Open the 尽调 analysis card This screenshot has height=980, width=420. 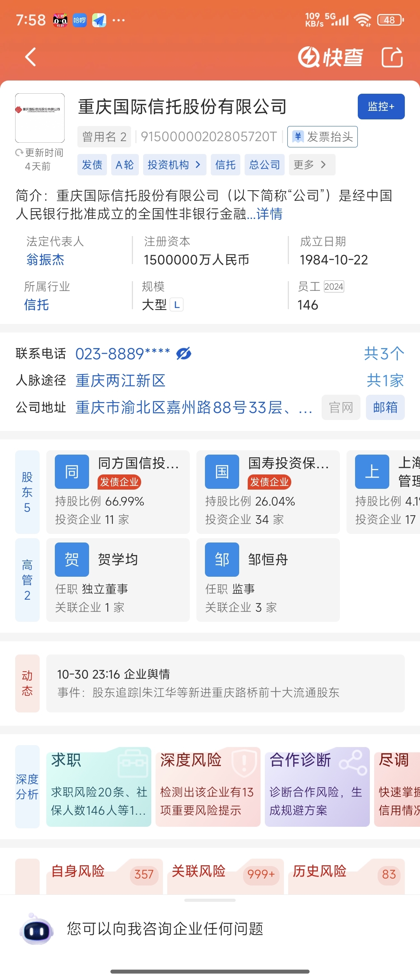point(397,787)
